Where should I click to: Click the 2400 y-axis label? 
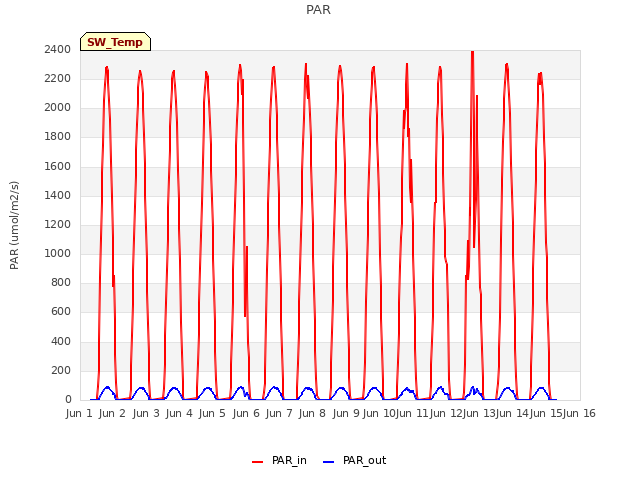(x=58, y=50)
